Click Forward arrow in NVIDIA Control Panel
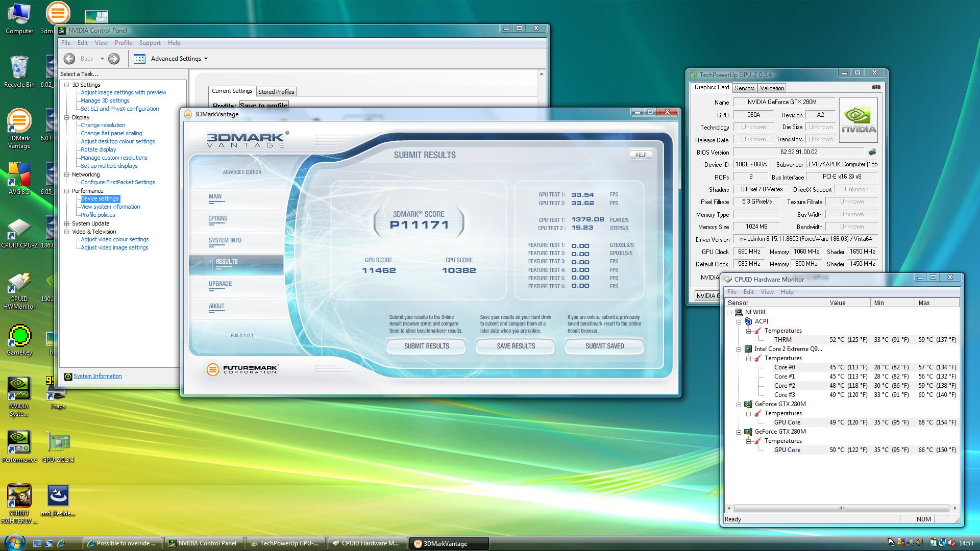Screen dimensions: 980x551 click(114, 59)
